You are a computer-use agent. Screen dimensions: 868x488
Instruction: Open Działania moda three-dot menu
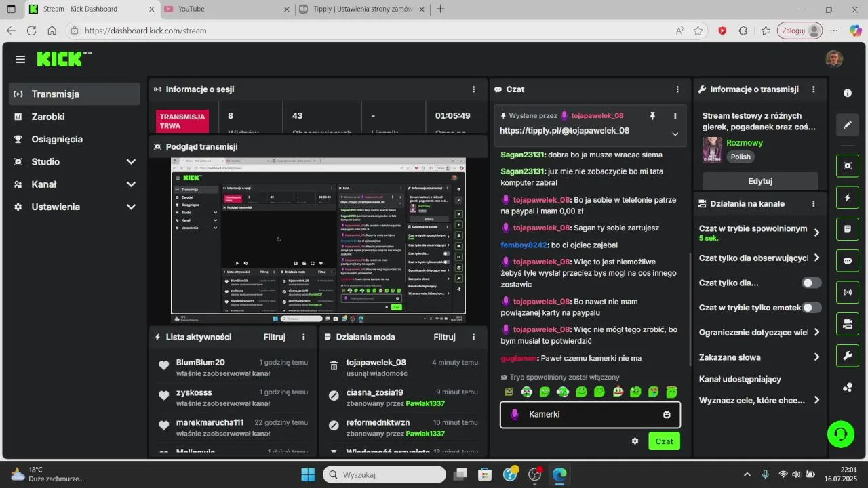[473, 337]
